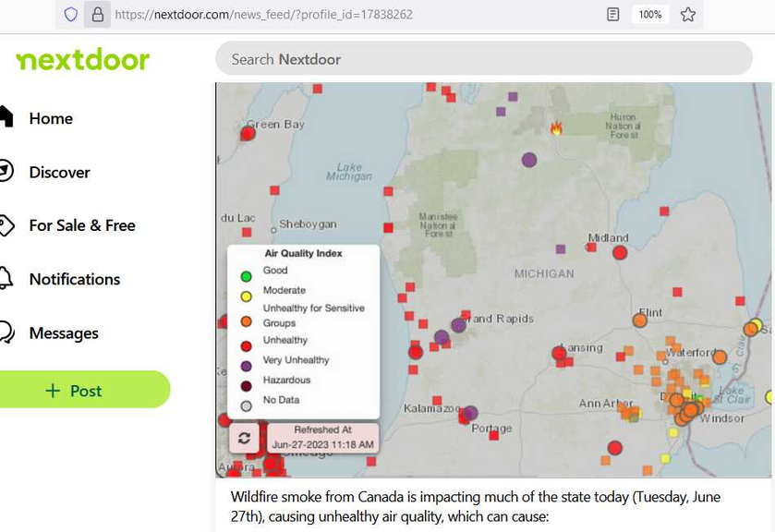Click the Lake Michigan map label
775x532 pixels.
click(x=349, y=172)
